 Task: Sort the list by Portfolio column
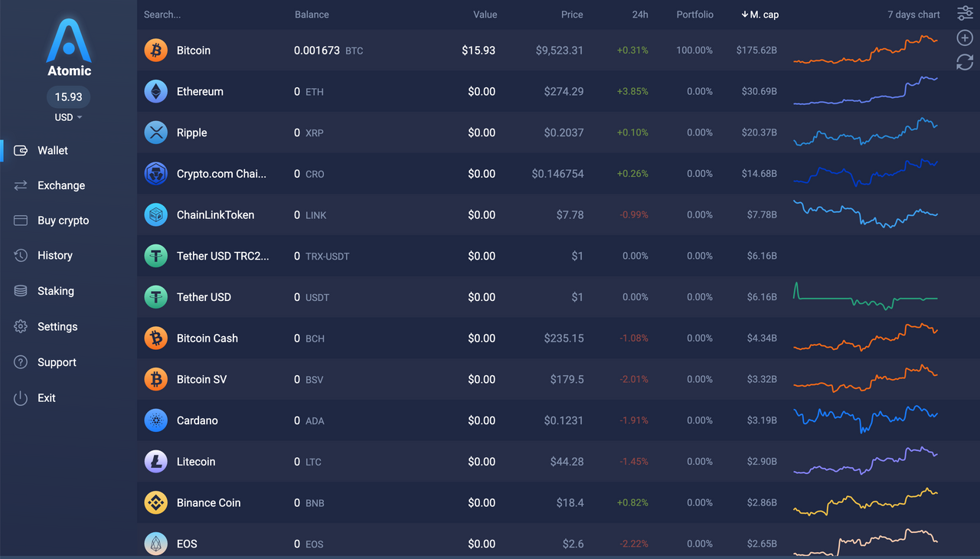(694, 15)
